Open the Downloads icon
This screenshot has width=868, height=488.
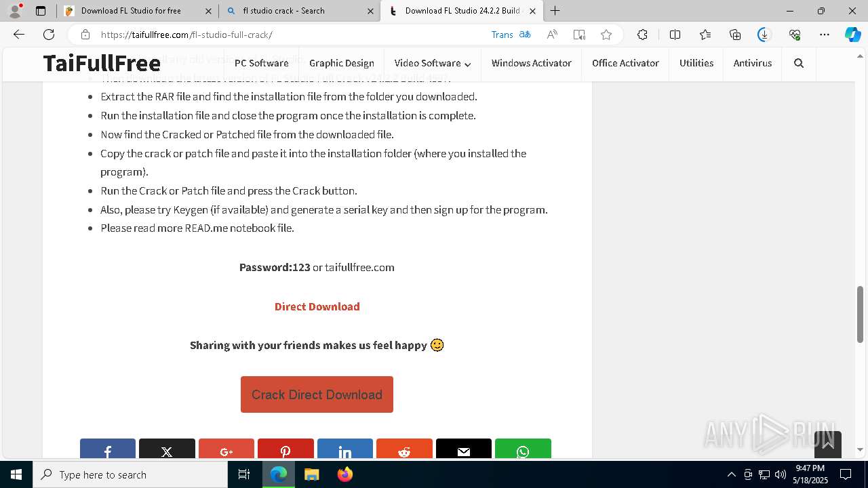click(764, 35)
